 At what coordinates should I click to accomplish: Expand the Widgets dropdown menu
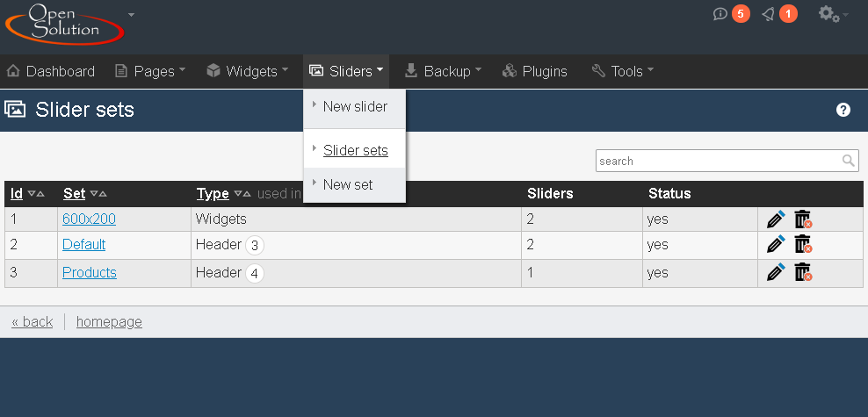pyautogui.click(x=247, y=71)
